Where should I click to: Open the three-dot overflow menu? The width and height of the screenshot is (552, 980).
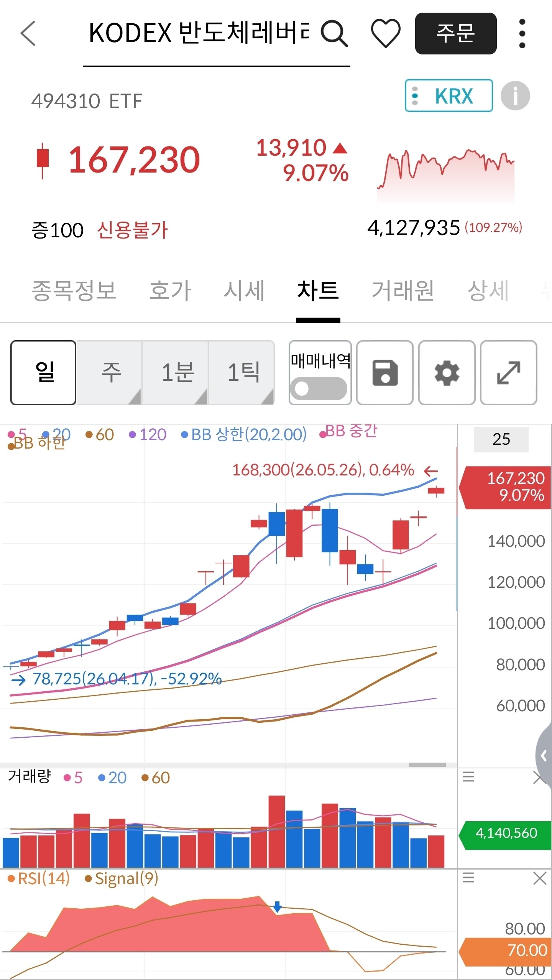click(x=522, y=34)
